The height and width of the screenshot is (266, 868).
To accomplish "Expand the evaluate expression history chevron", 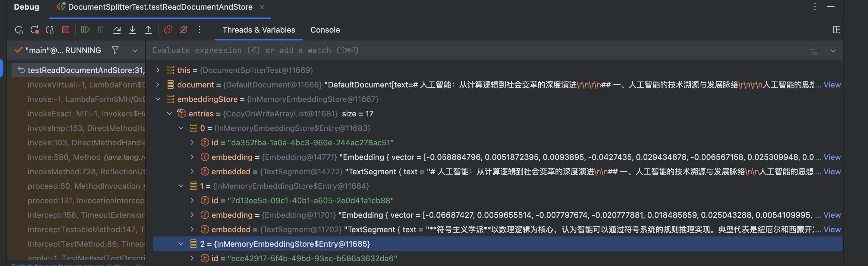I will [833, 51].
